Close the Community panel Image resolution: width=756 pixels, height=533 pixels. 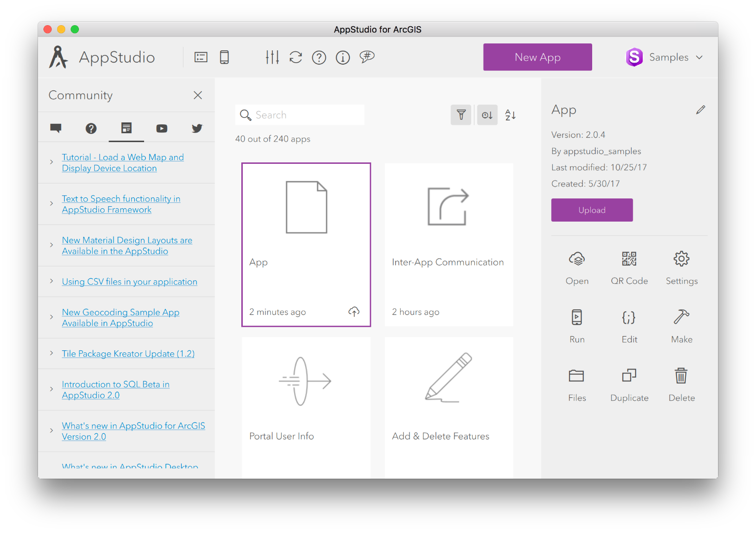coord(198,95)
